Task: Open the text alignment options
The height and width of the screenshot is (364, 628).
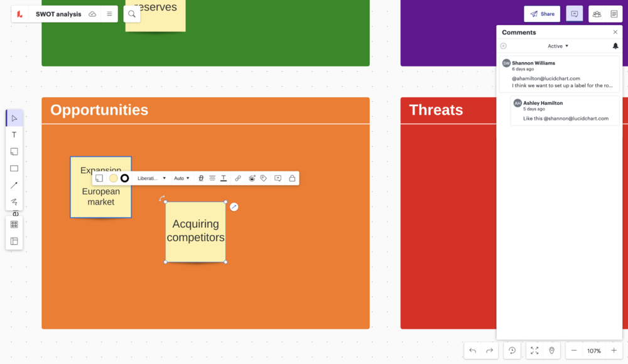Action: [x=212, y=178]
